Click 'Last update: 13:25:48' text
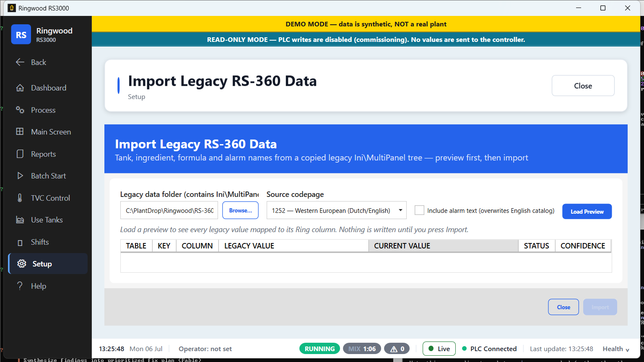644x362 pixels. point(561,349)
